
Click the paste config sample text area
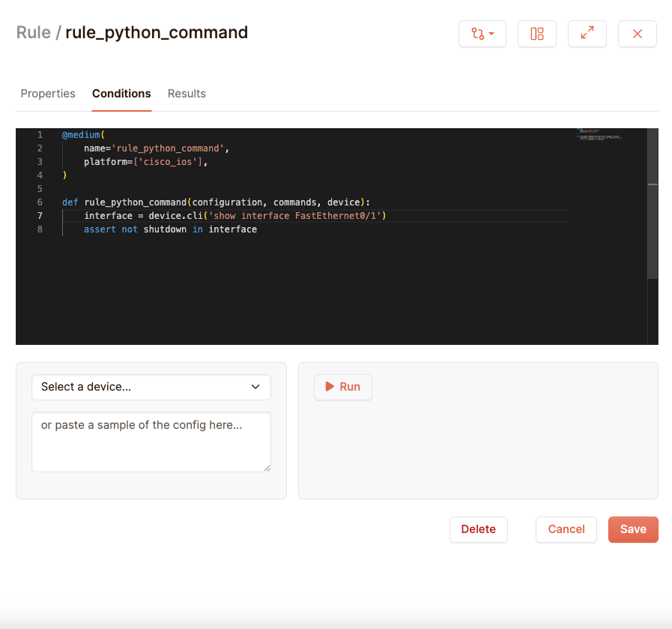[151, 442]
